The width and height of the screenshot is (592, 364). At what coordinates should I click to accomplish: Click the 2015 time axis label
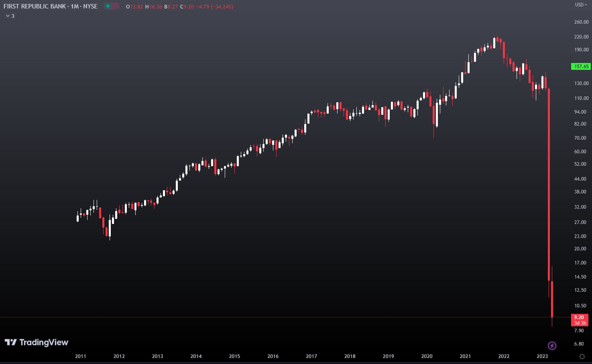coord(235,356)
